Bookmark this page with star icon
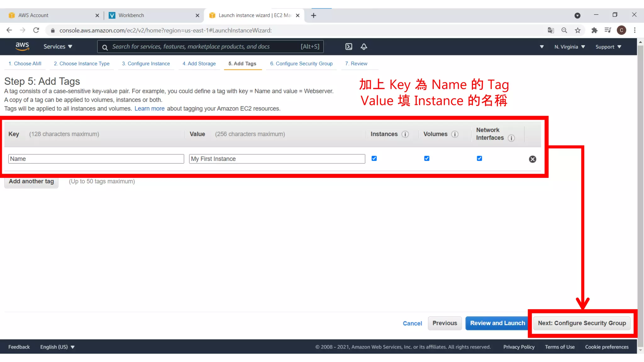Viewport: 644px width, 362px height. [x=578, y=30]
